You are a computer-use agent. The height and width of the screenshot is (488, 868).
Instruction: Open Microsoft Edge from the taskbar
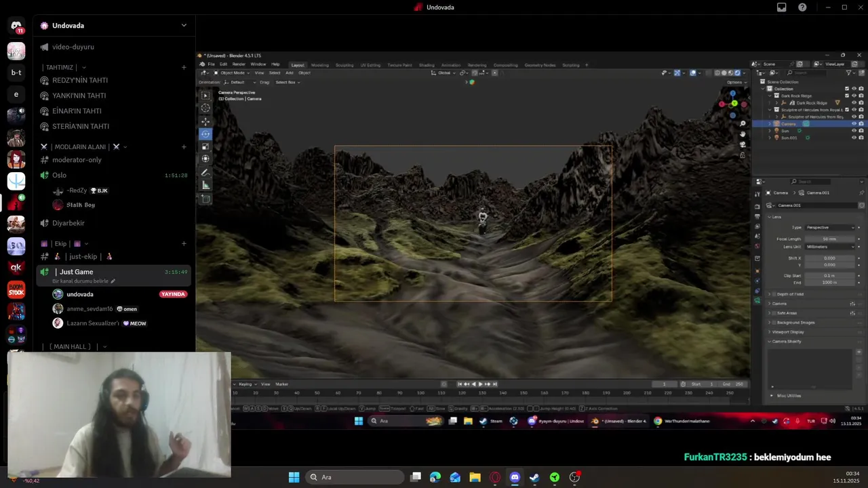point(435,477)
